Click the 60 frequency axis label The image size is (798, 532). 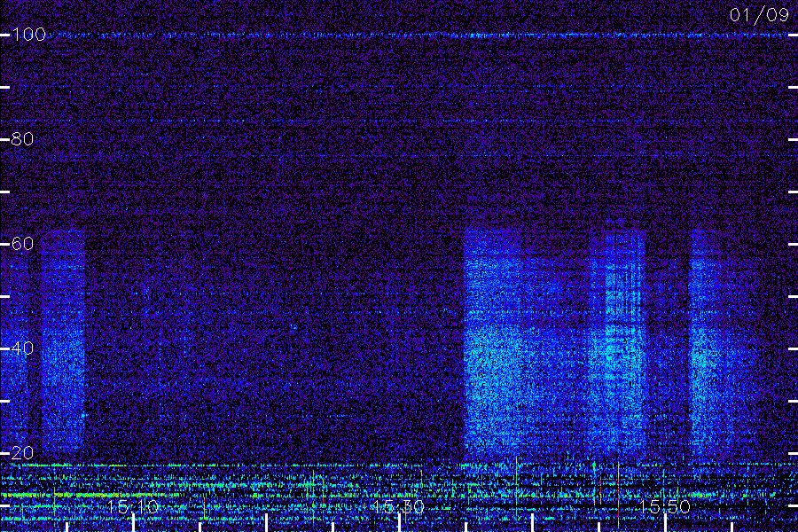point(22,244)
